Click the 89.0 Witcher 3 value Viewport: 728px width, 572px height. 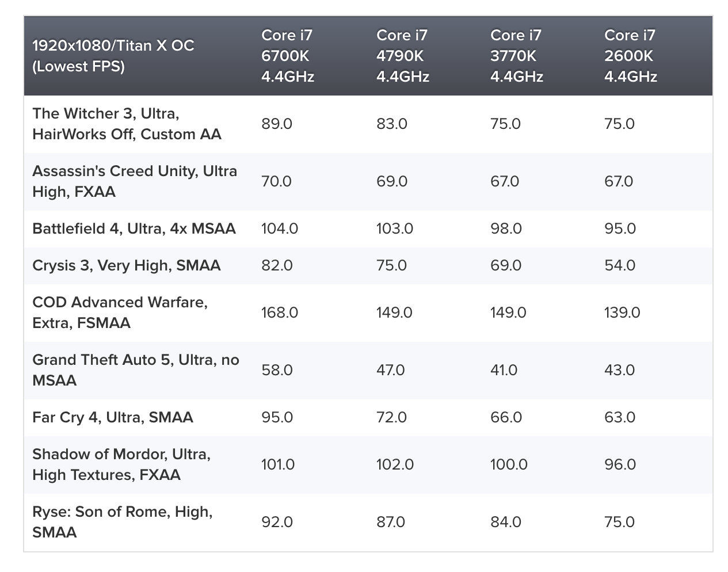277,124
